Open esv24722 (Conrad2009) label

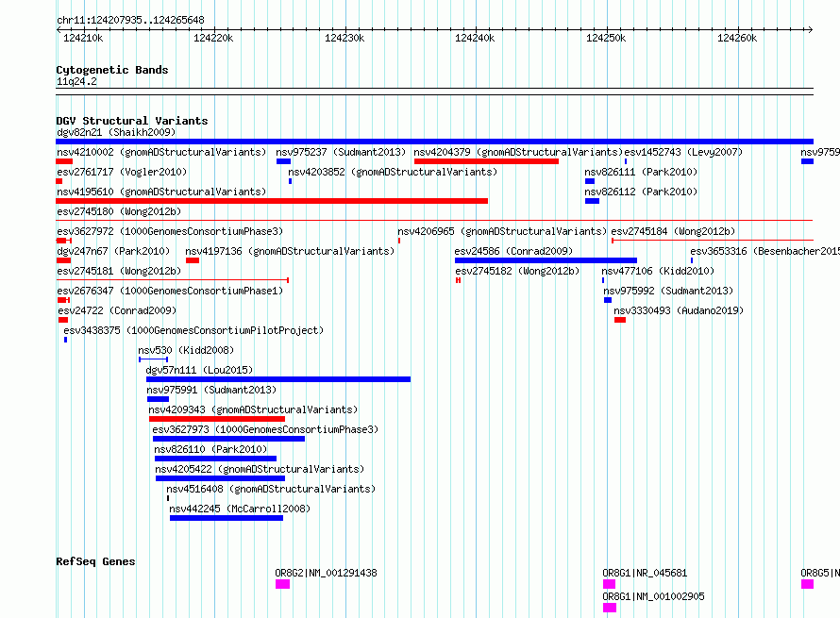(117, 310)
